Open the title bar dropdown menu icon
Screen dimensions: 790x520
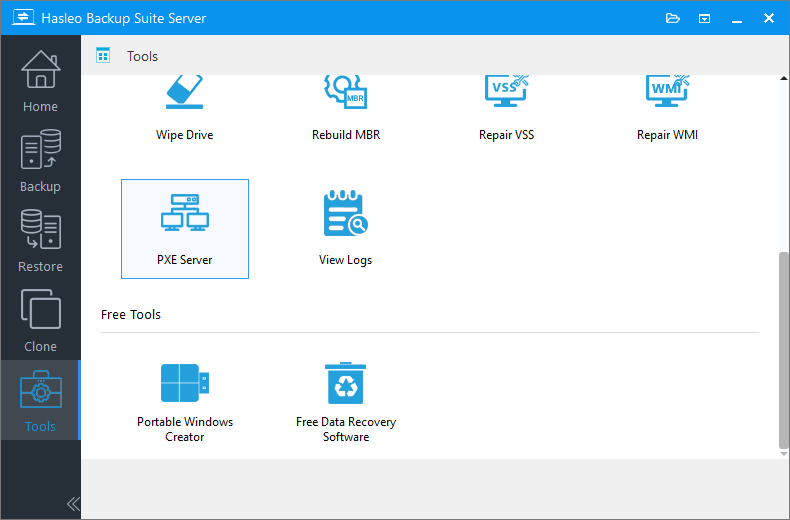[704, 19]
